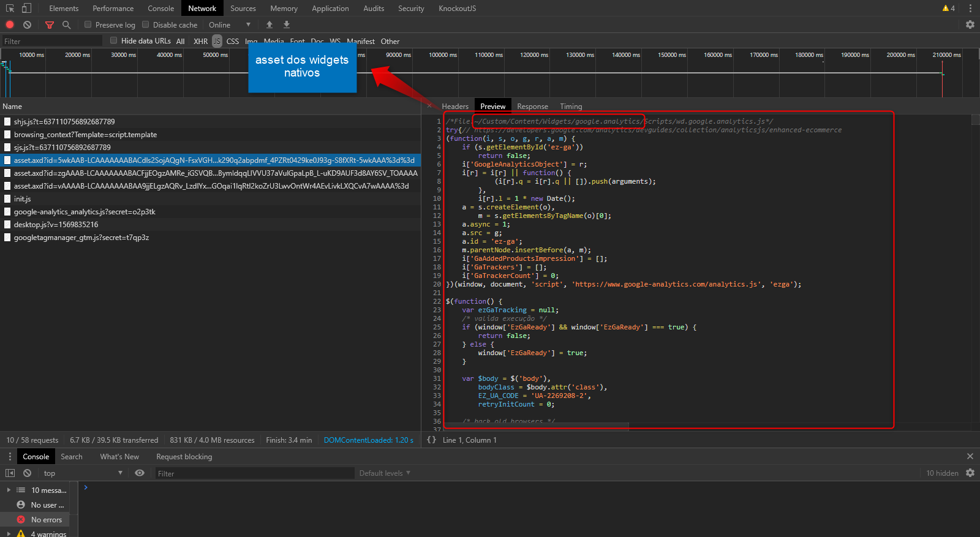The height and width of the screenshot is (537, 980).
Task: Show the console sidebar
Action: pos(10,473)
